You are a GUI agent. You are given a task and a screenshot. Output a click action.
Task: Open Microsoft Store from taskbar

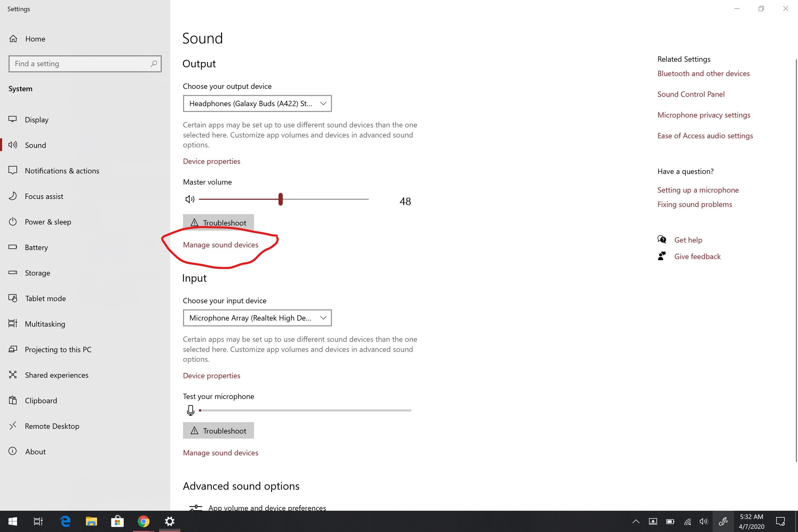pos(117,521)
